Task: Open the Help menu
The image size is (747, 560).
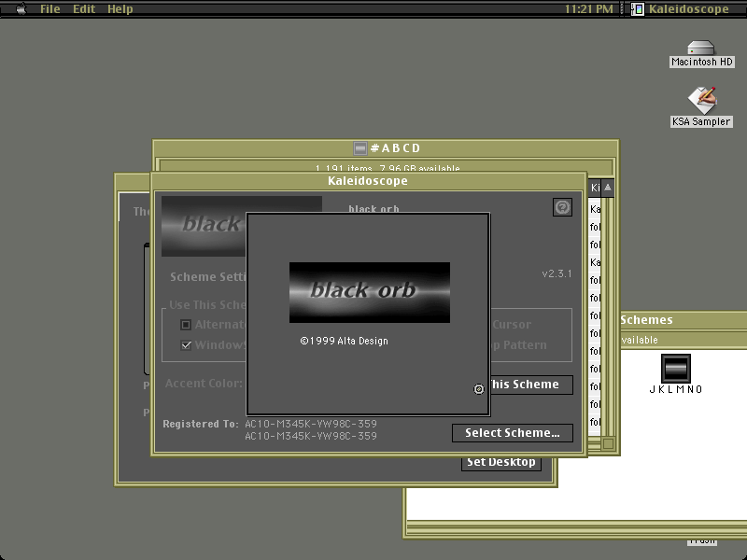Action: click(x=120, y=8)
